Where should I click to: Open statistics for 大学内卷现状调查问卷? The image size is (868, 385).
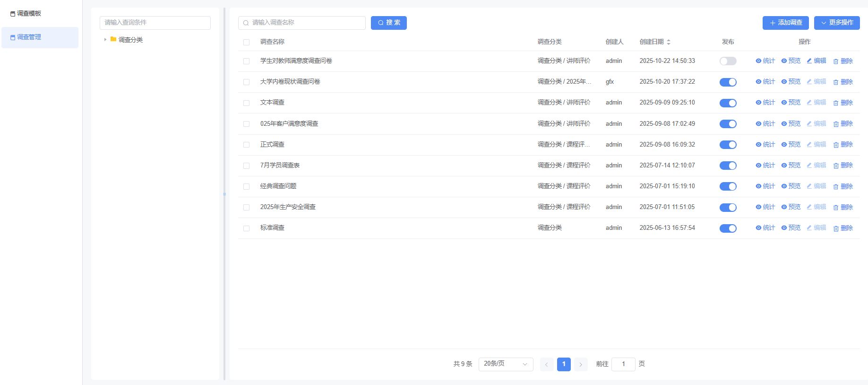(x=765, y=82)
